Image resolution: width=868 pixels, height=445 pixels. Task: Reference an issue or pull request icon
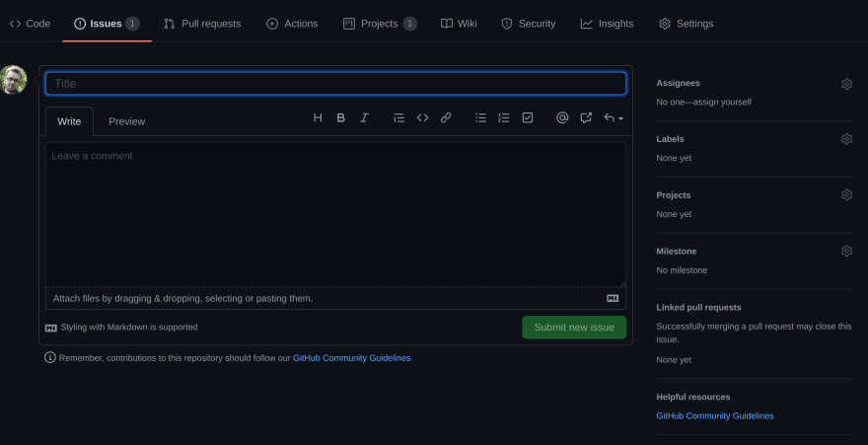click(x=586, y=117)
